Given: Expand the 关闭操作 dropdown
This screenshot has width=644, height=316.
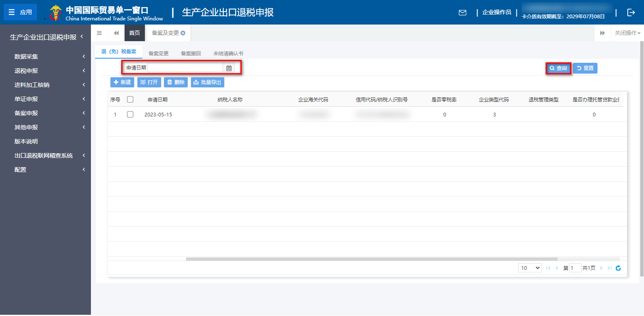Looking at the screenshot, I should coord(627,32).
